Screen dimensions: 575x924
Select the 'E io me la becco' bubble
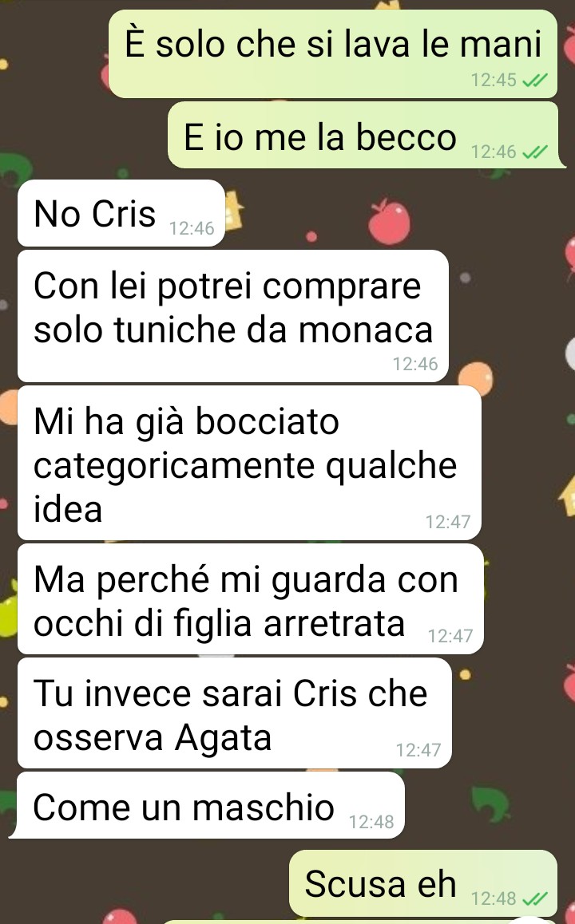click(x=363, y=135)
